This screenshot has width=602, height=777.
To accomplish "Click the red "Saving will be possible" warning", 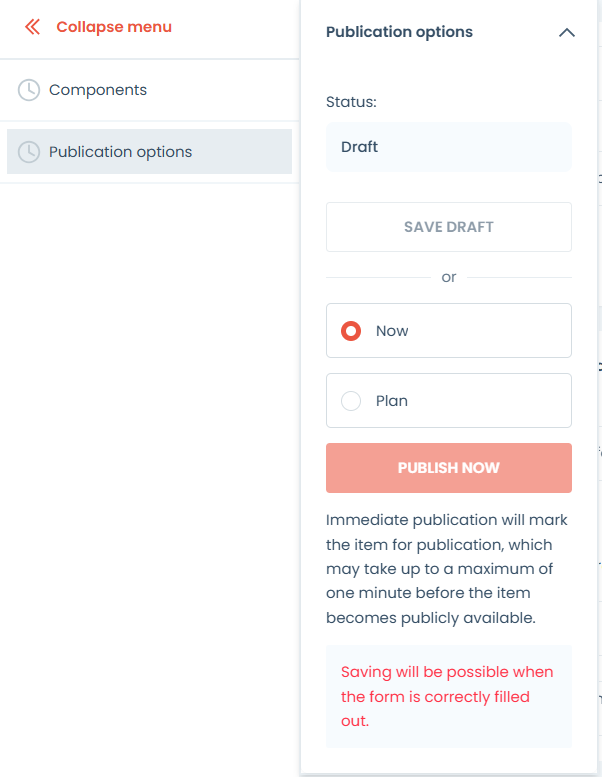I will click(x=447, y=696).
